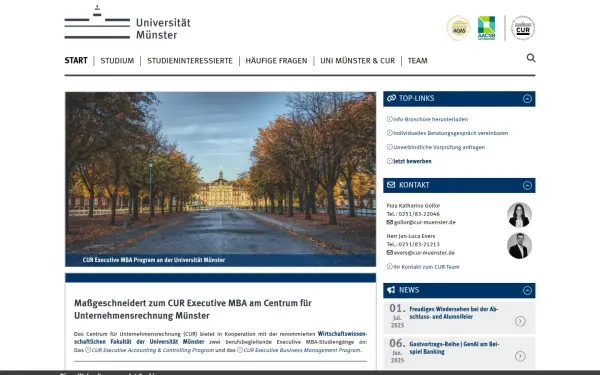The image size is (600, 375).
Task: Open arrow icon of Gastvortrags-Reihe news item
Action: [x=520, y=356]
